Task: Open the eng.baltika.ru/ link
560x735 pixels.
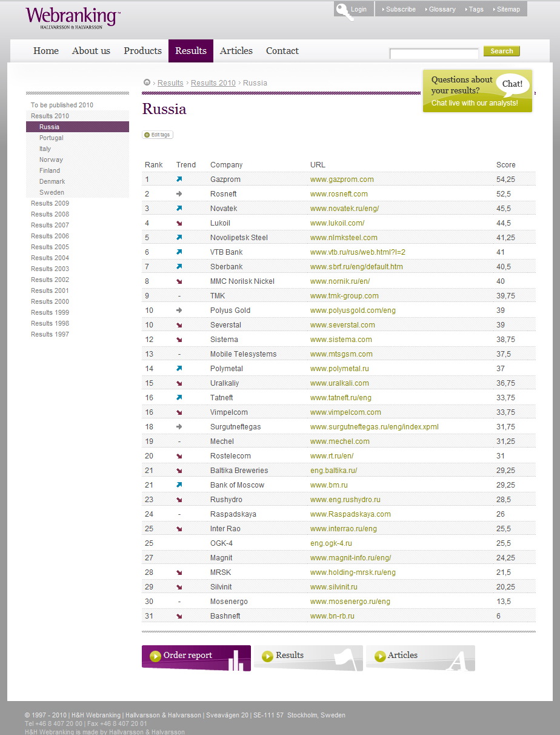Action: 334,471
